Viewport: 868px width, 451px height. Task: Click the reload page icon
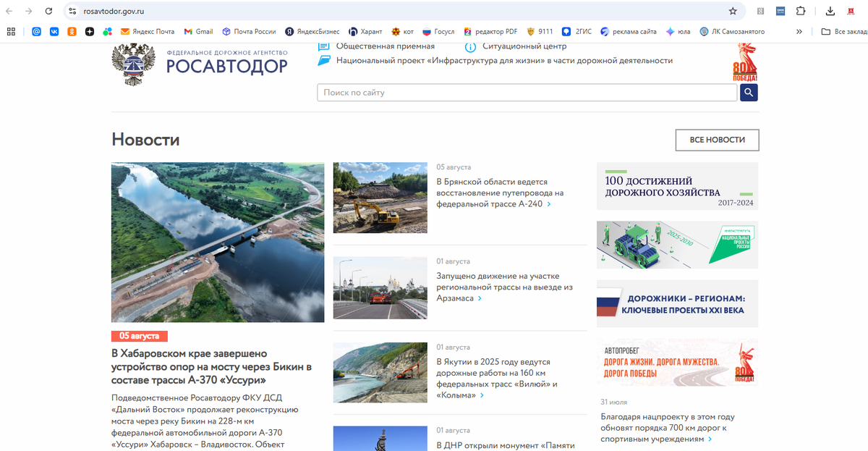[48, 11]
